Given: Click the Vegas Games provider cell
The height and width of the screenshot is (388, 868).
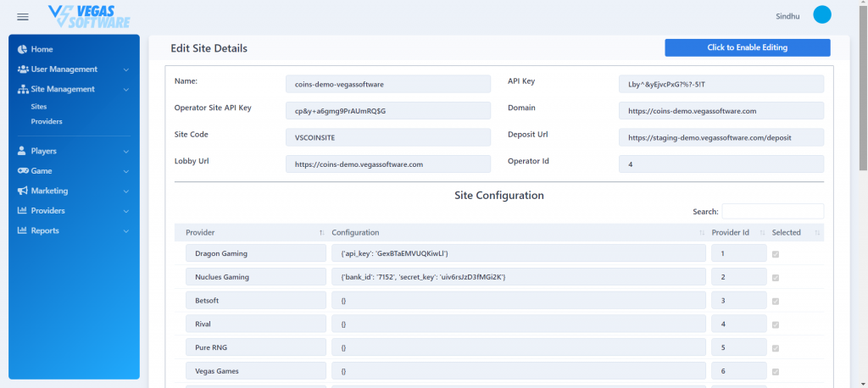Looking at the screenshot, I should (x=256, y=371).
